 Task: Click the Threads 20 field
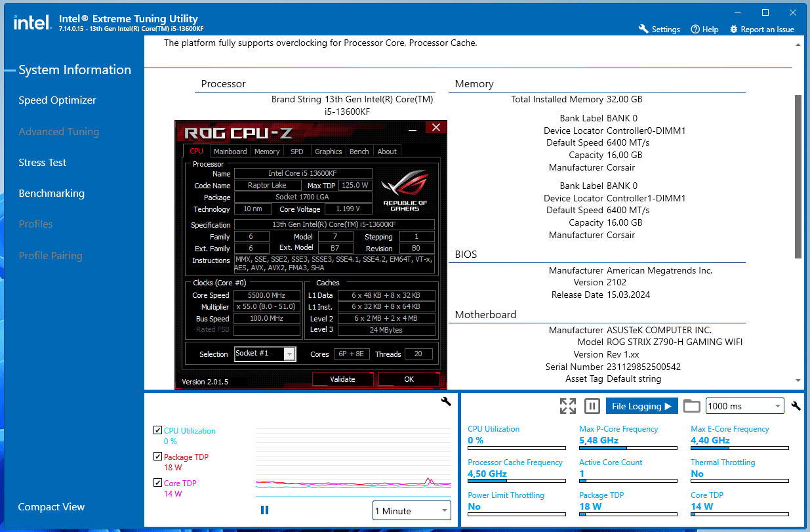pyautogui.click(x=418, y=354)
